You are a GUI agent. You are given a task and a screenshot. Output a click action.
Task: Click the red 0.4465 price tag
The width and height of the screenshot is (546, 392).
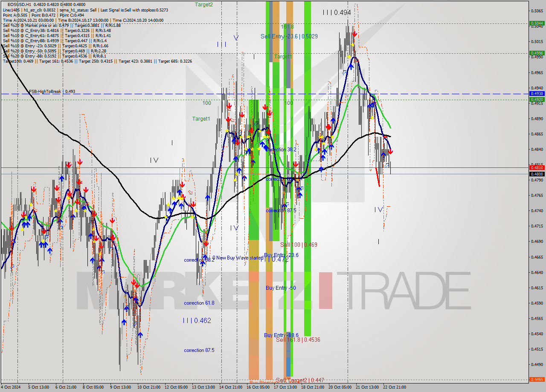pos(537,379)
